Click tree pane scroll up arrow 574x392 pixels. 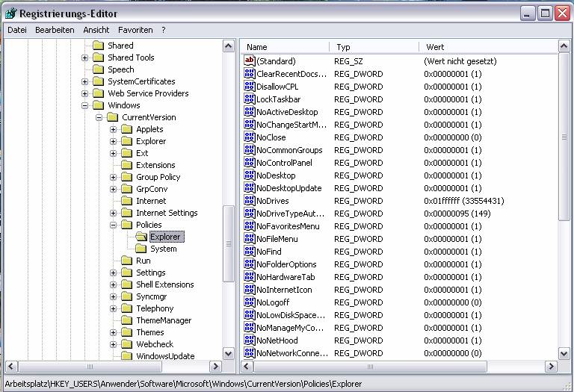[229, 46]
